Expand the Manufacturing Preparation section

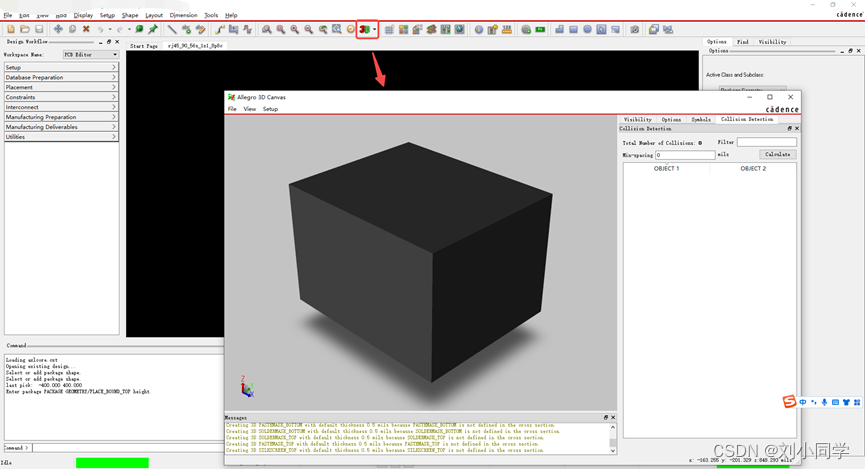[61, 117]
